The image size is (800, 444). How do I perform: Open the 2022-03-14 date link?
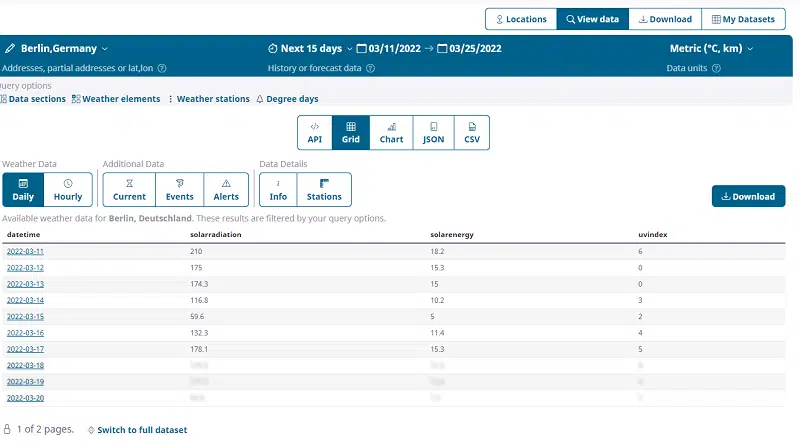point(25,300)
